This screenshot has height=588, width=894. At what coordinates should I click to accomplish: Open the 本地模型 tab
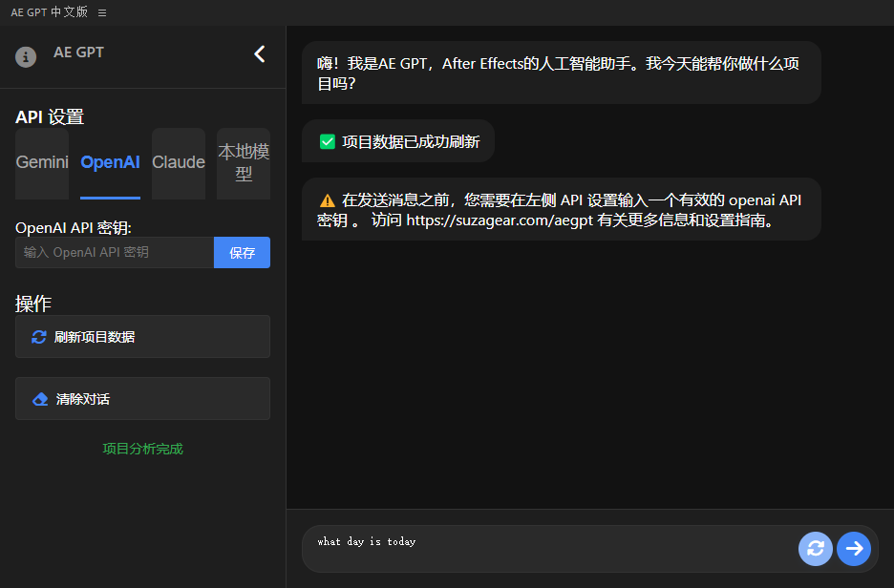tap(244, 162)
